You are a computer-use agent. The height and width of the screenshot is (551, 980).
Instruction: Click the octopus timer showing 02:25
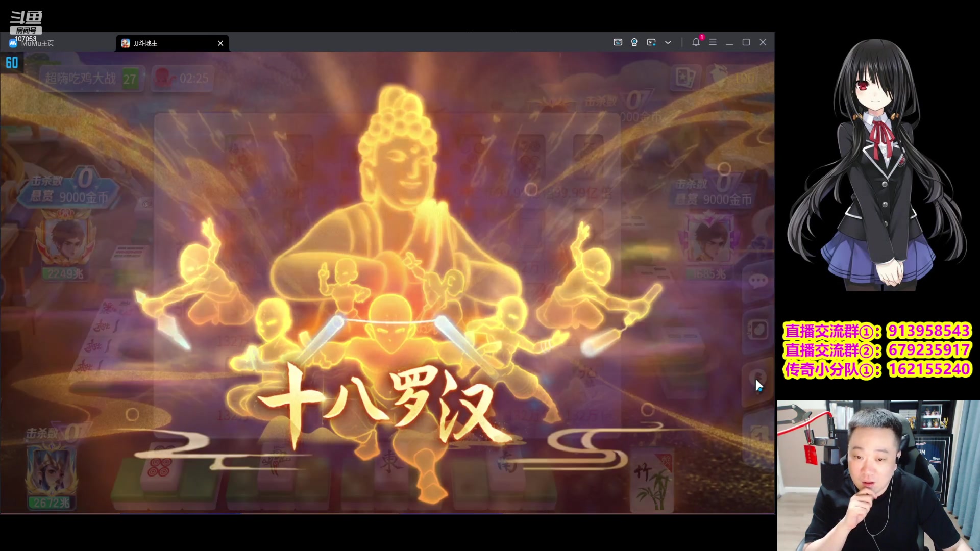pos(182,78)
